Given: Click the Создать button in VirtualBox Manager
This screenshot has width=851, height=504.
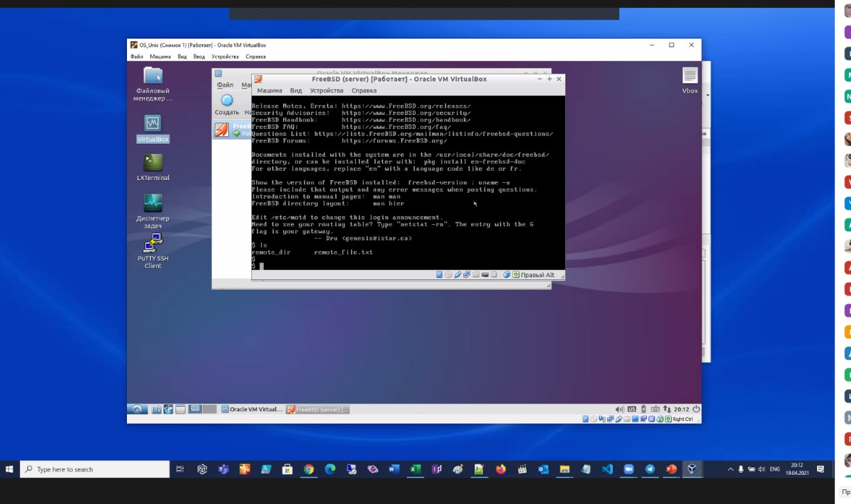Looking at the screenshot, I should [x=227, y=104].
